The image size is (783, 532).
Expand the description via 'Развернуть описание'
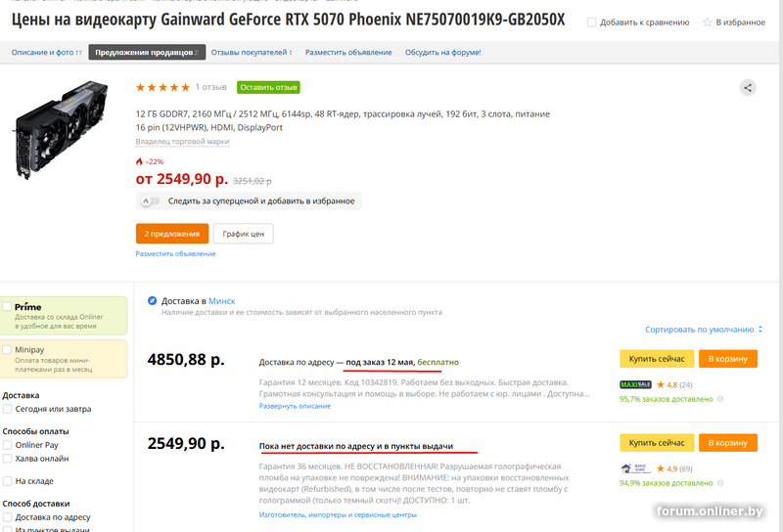[295, 406]
